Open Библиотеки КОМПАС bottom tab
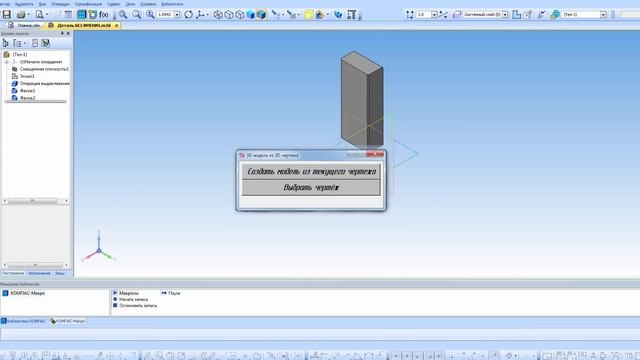640x360 pixels. (x=24, y=321)
